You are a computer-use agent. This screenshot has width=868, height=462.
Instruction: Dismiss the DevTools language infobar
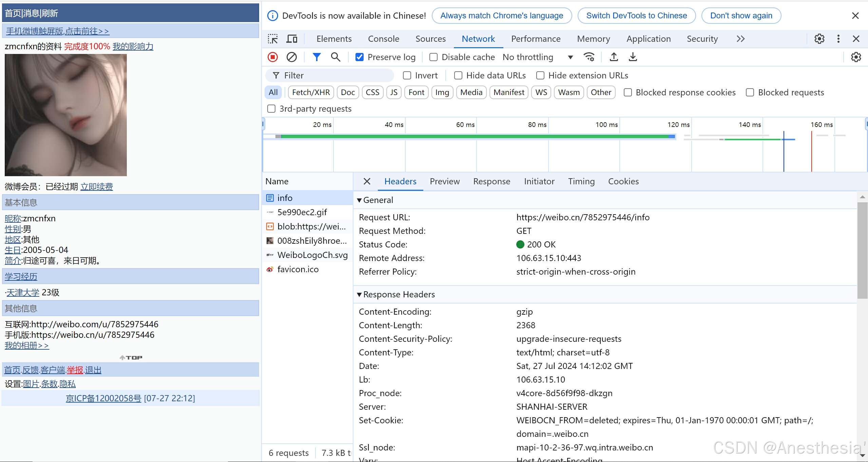(x=855, y=16)
